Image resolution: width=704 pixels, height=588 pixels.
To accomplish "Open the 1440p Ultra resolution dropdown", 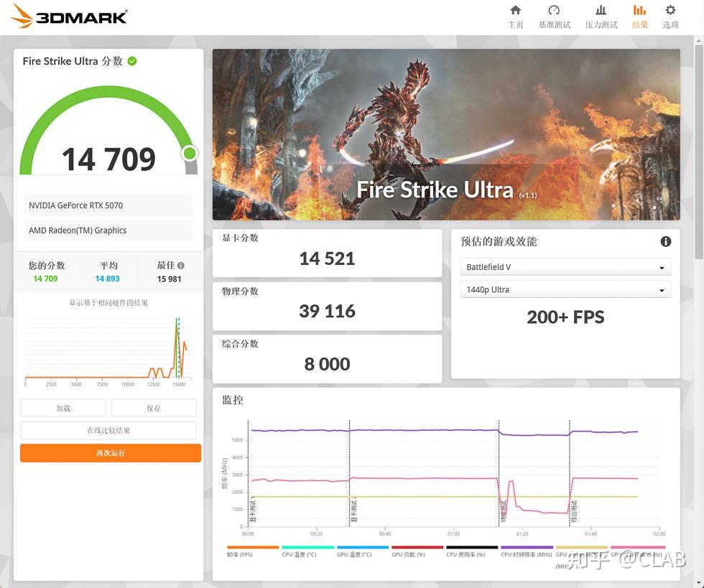I will 565,289.
